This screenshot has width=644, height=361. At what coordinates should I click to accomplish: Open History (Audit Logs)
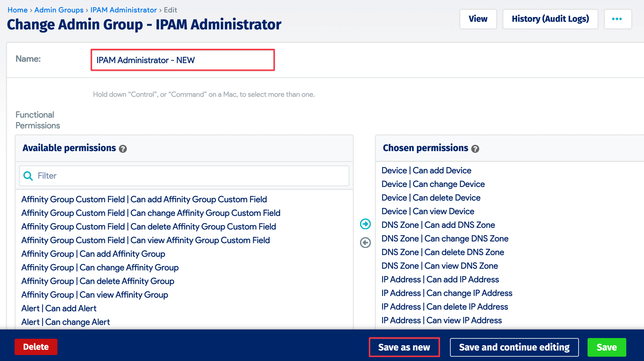[x=550, y=18]
